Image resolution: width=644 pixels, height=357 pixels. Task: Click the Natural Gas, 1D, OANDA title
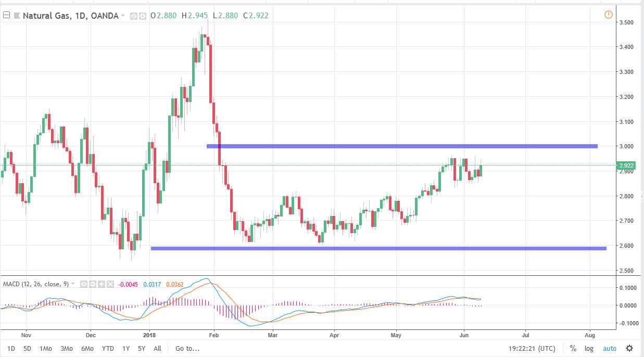click(71, 16)
